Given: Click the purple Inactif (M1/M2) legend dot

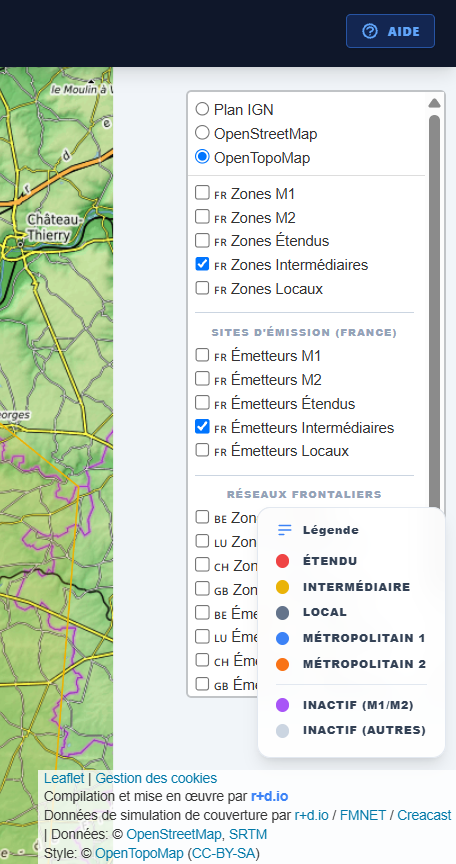Looking at the screenshot, I should 283,705.
